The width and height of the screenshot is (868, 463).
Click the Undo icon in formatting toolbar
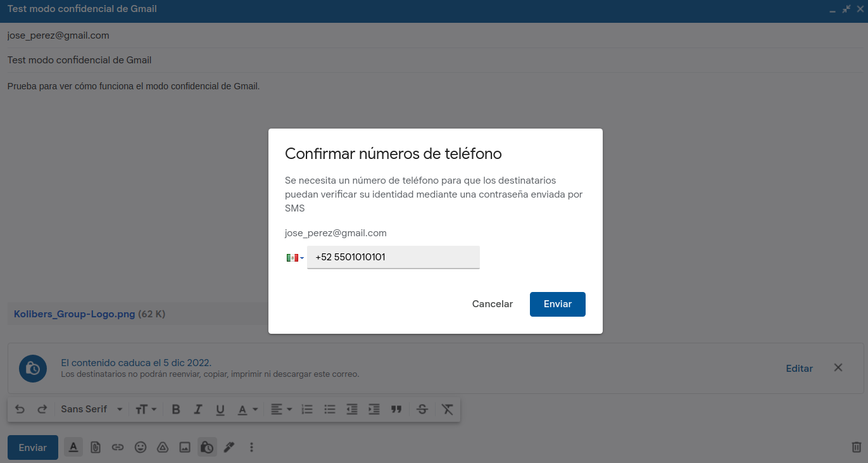point(20,409)
